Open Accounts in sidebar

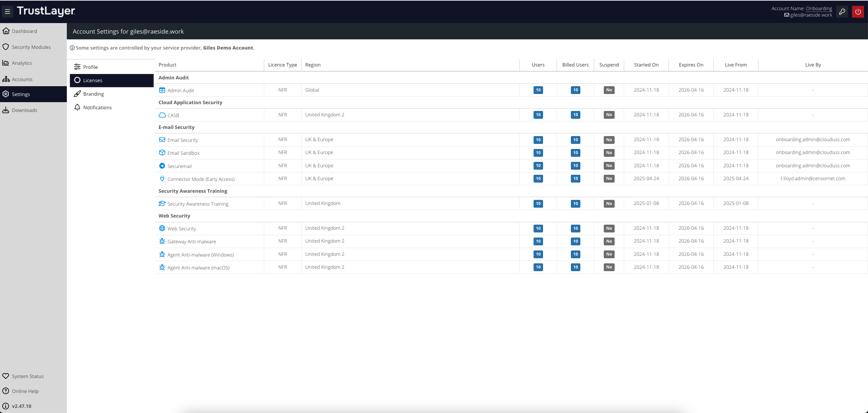tap(33, 79)
